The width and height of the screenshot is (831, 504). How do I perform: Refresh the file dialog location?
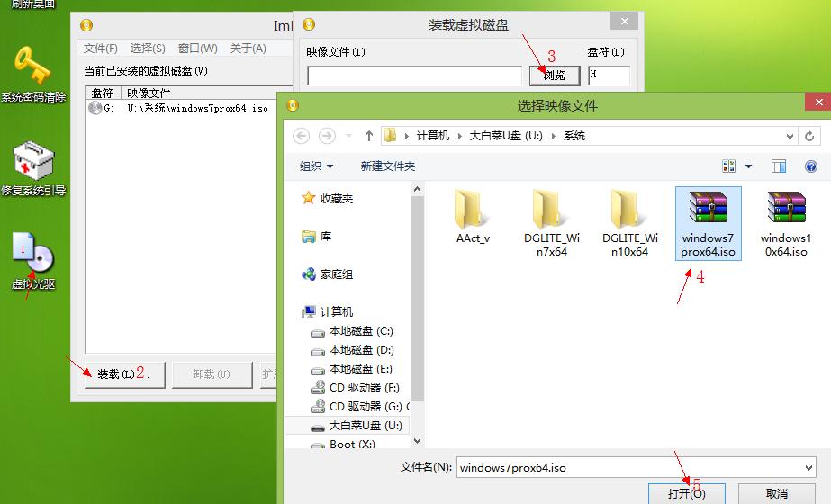click(809, 136)
